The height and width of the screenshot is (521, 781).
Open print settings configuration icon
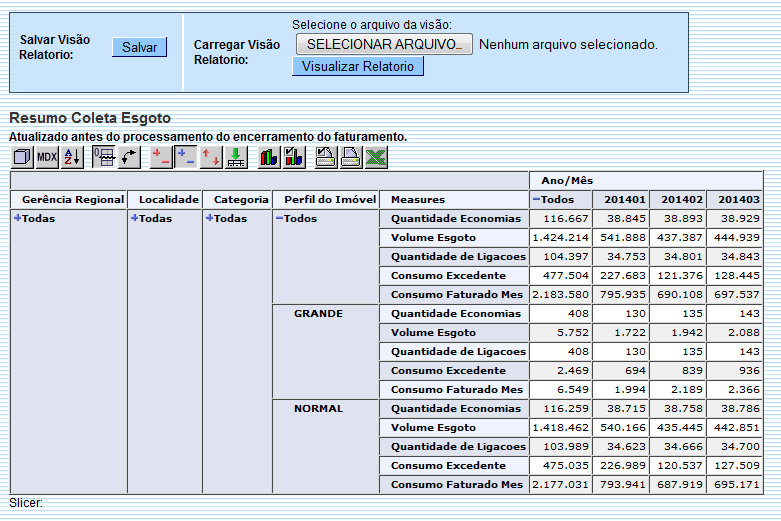coord(326,156)
